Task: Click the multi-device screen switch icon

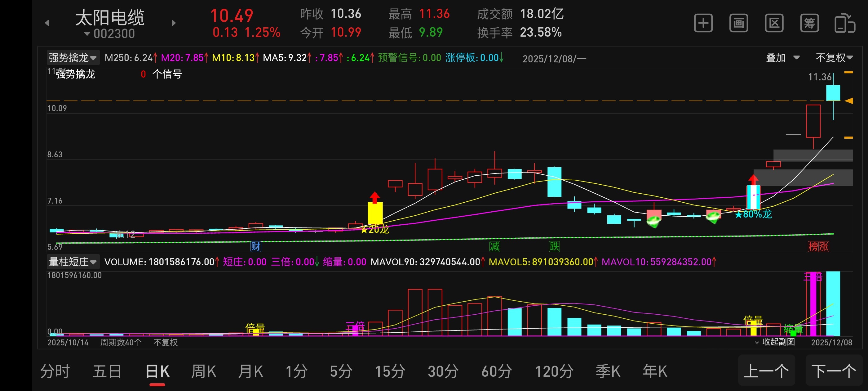Action: [x=845, y=23]
